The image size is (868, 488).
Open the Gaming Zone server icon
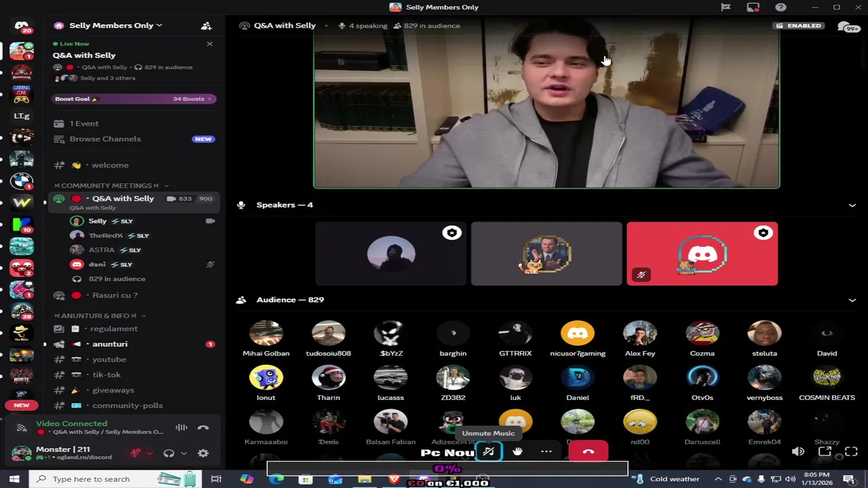tap(22, 93)
